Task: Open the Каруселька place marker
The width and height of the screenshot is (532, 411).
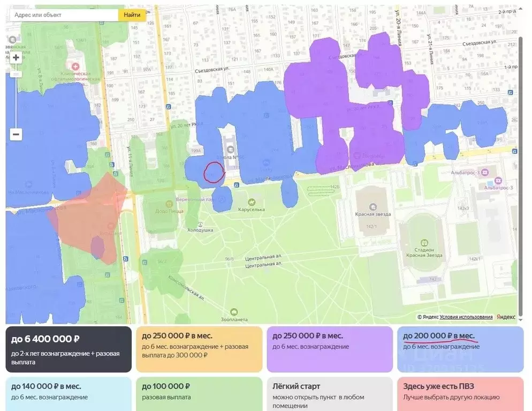Action: click(x=251, y=202)
